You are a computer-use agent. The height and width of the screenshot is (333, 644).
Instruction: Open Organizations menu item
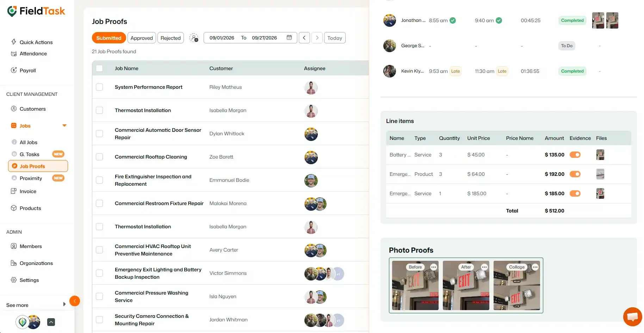click(x=36, y=263)
